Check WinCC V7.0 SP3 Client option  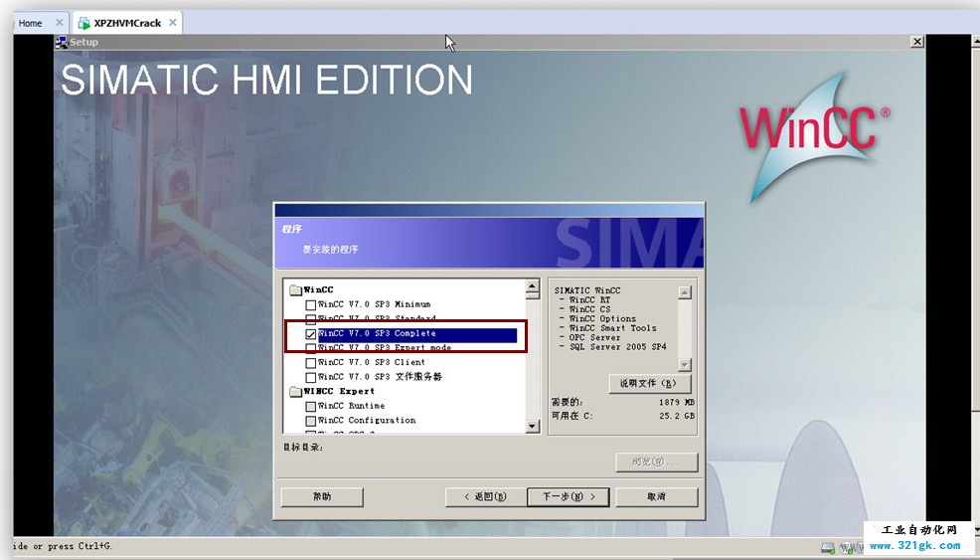point(311,363)
